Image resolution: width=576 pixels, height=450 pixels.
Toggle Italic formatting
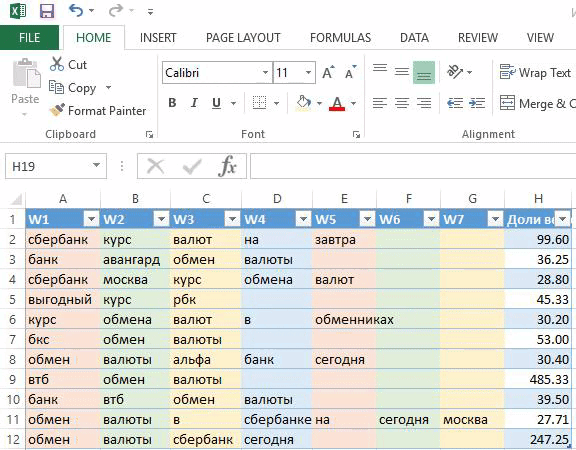pos(194,103)
